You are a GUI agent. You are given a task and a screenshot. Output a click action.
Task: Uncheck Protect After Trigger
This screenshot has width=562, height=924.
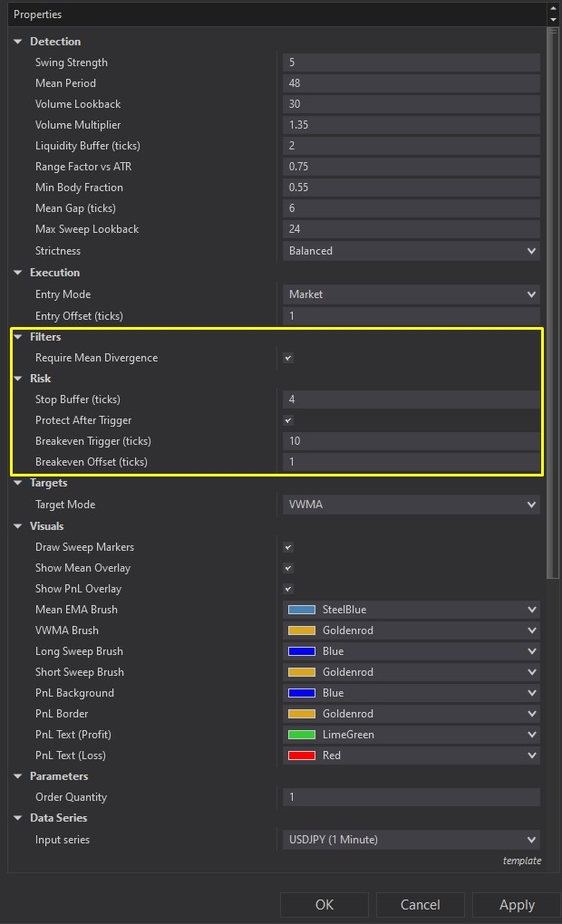click(x=287, y=419)
